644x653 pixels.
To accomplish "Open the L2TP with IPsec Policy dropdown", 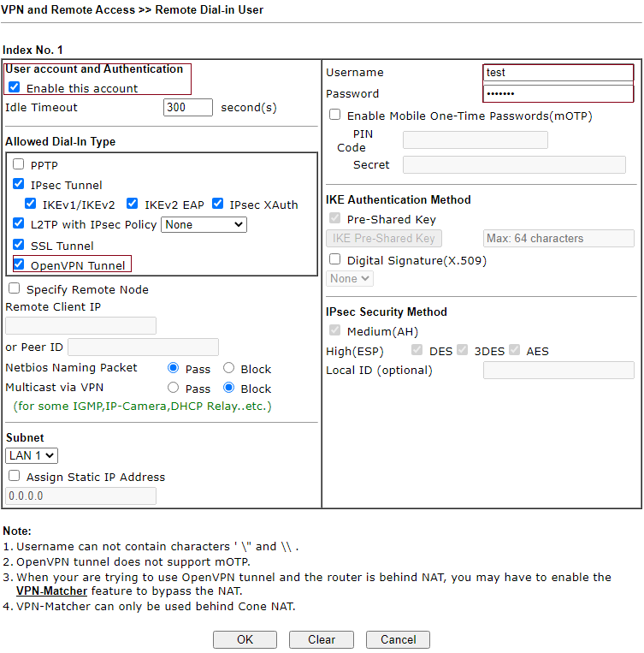I will point(204,224).
